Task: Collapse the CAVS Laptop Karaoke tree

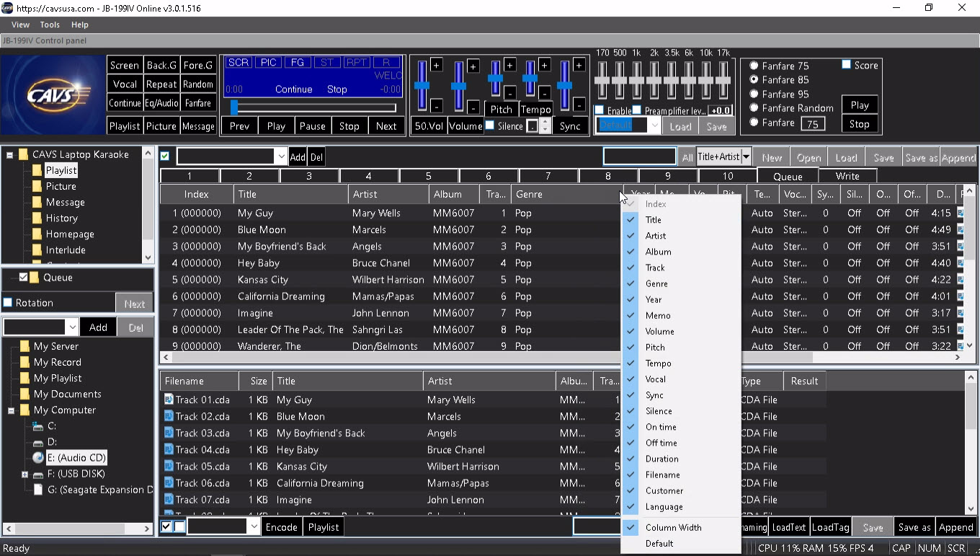Action: (x=10, y=154)
